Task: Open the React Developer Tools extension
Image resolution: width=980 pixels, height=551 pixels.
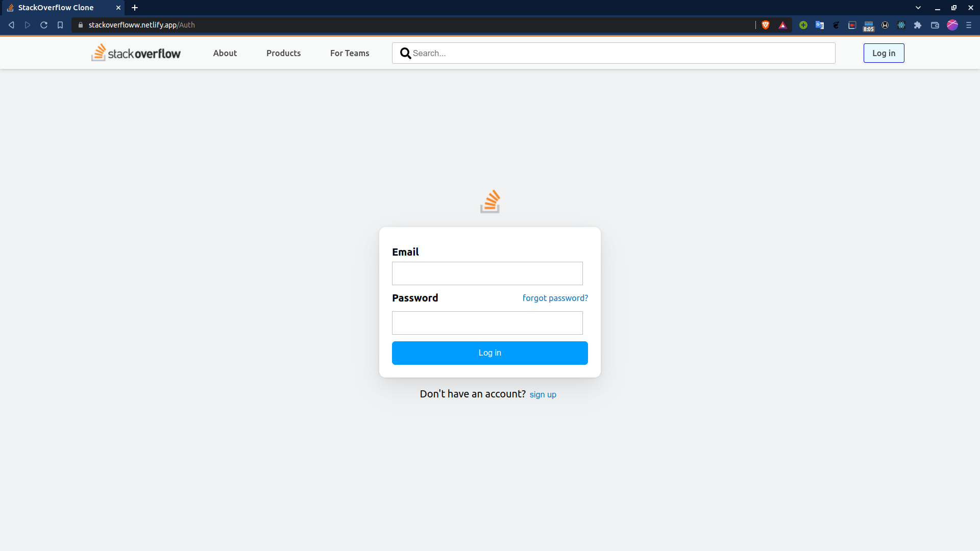Action: click(x=901, y=25)
